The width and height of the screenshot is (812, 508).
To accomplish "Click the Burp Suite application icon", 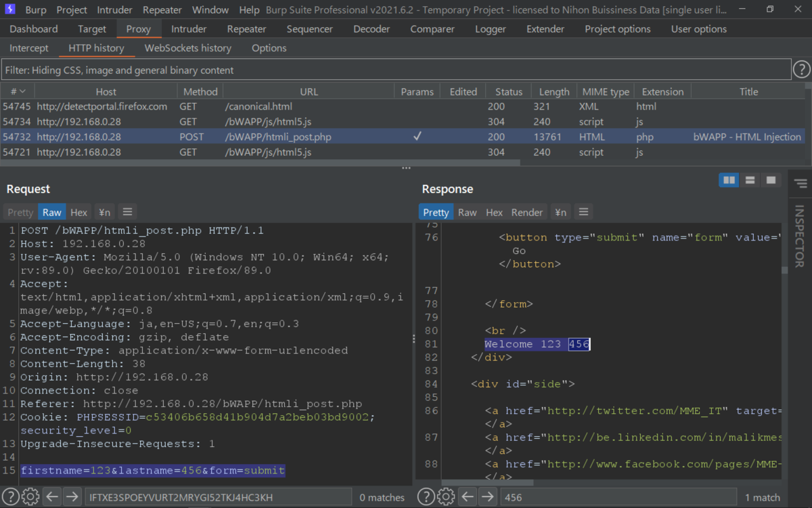I will point(10,9).
